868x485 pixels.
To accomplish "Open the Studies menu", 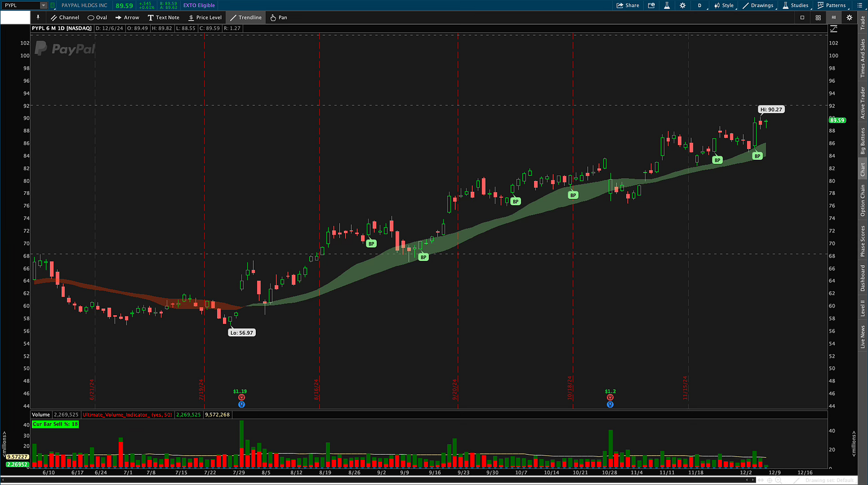I will click(x=795, y=5).
